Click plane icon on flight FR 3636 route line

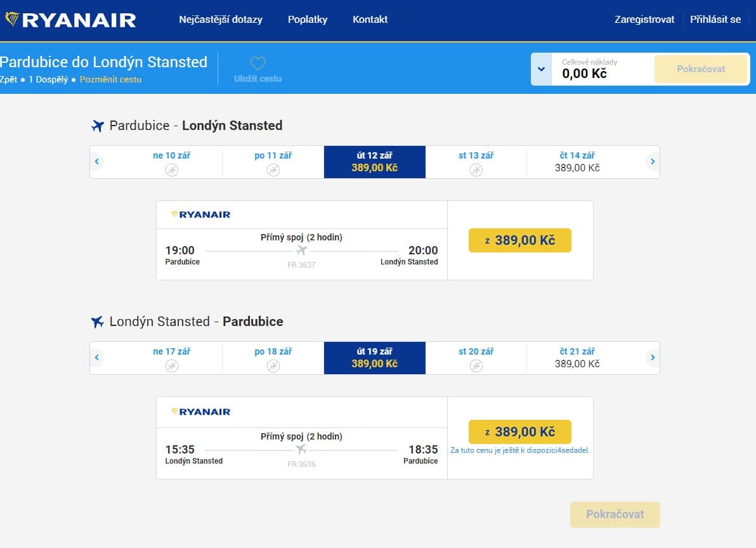tap(302, 449)
